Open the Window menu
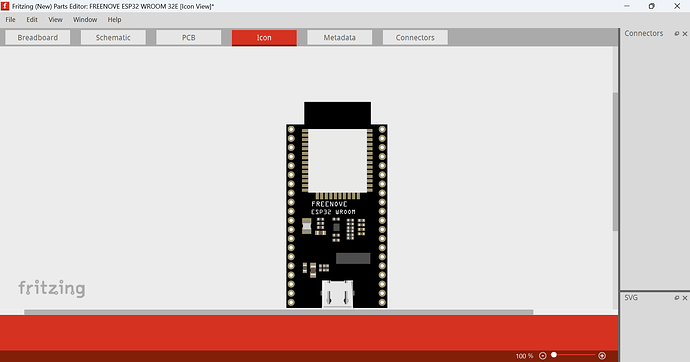The image size is (690, 362). pyautogui.click(x=85, y=19)
